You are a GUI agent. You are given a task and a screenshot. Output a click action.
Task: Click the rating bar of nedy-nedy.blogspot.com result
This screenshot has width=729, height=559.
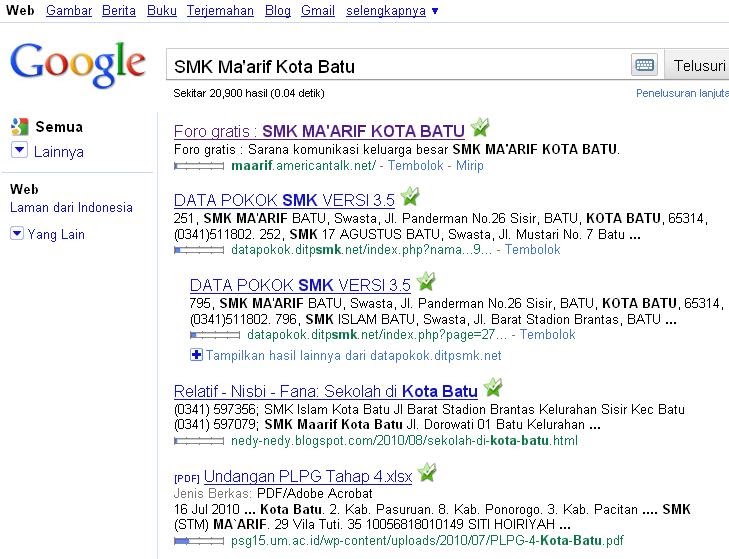coord(199,441)
